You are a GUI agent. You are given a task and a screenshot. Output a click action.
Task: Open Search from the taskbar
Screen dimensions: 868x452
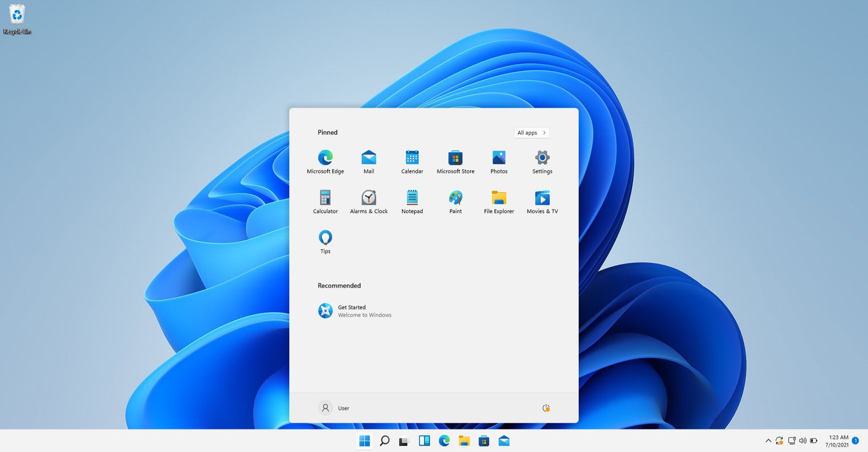click(385, 441)
